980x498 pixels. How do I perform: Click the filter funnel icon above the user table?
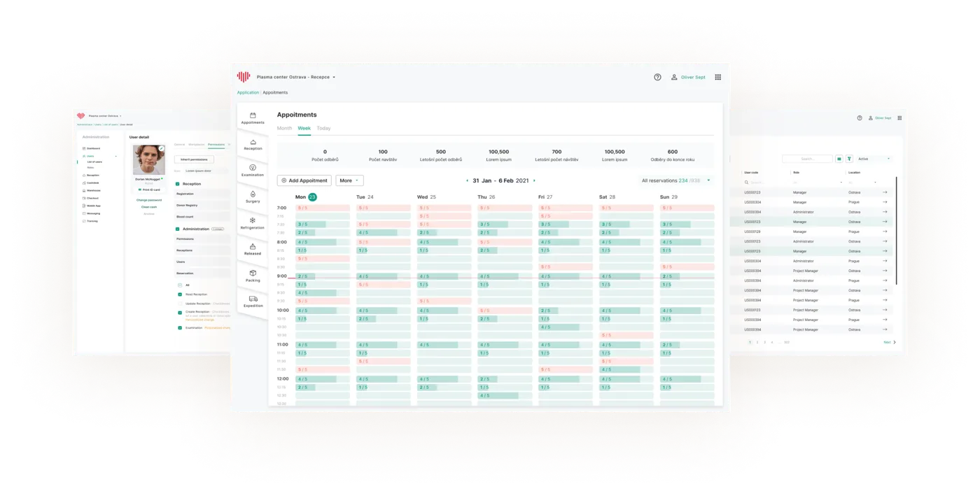click(849, 159)
